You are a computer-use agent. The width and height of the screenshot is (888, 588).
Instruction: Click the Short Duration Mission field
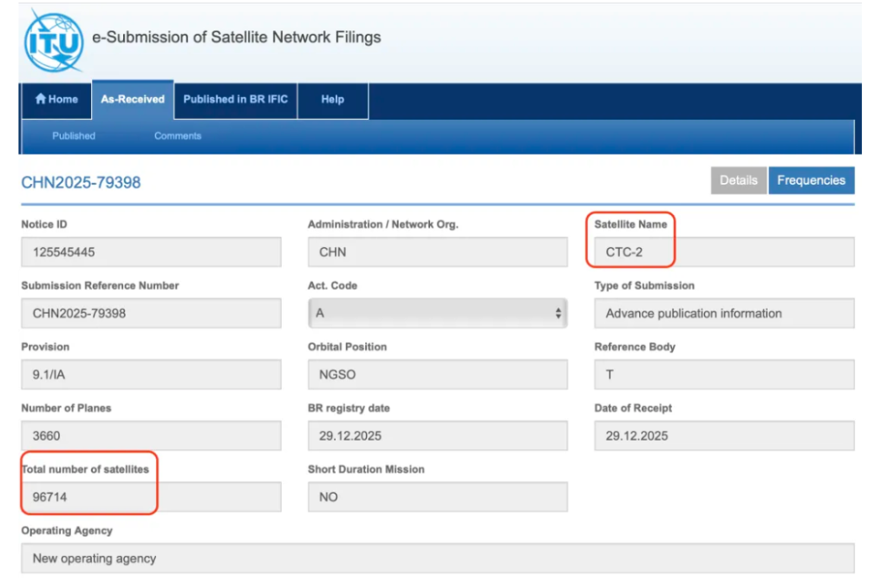pos(437,498)
